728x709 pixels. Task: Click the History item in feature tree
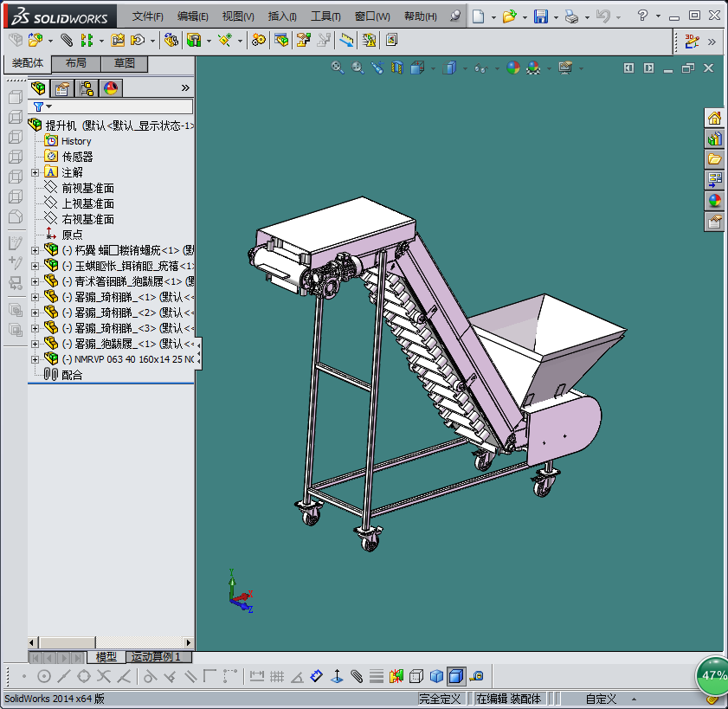click(76, 141)
